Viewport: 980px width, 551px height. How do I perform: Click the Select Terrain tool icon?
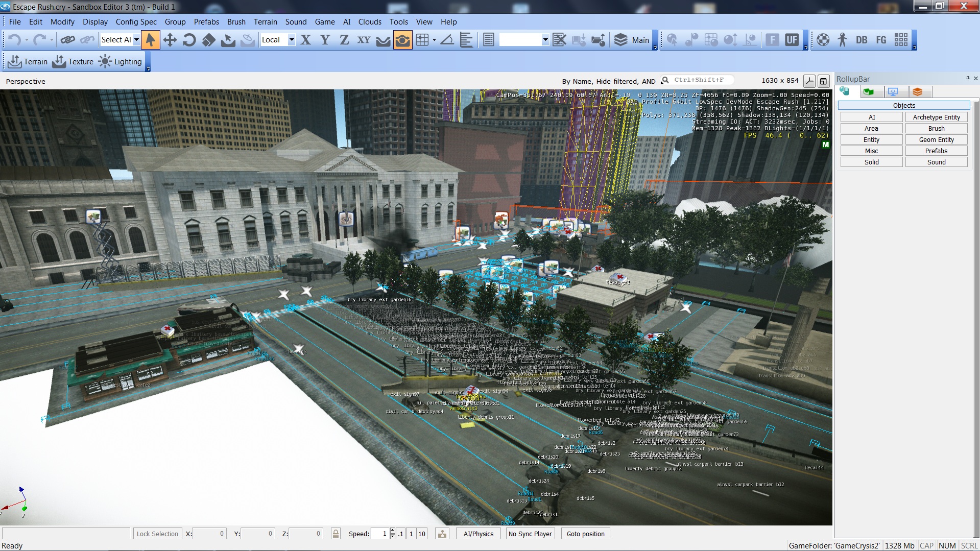(x=228, y=40)
